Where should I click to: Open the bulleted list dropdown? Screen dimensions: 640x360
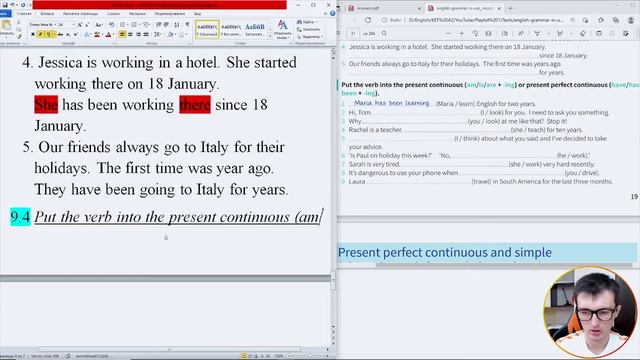(x=127, y=25)
